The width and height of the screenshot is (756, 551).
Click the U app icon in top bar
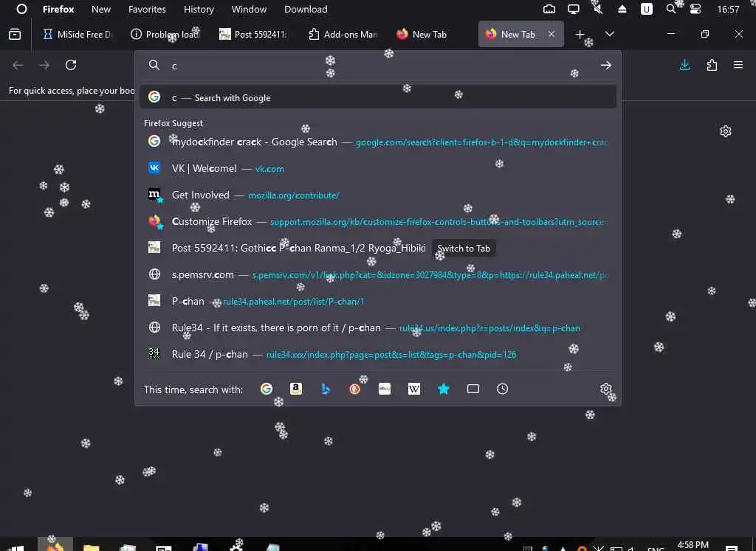click(647, 9)
